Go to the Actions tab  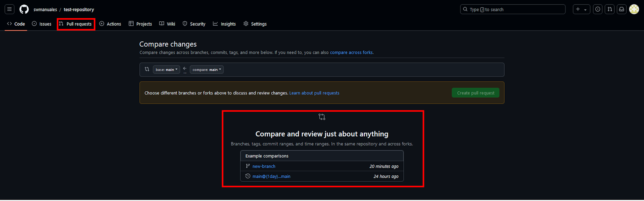110,24
